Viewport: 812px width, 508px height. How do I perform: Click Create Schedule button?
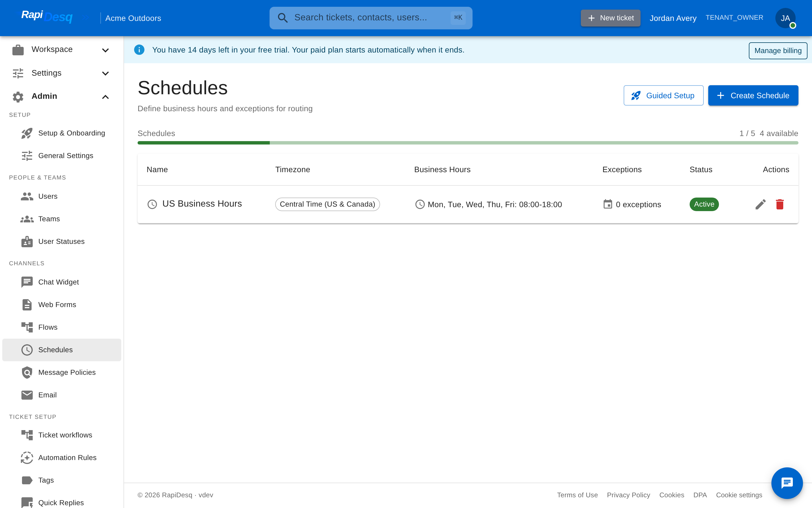point(753,95)
